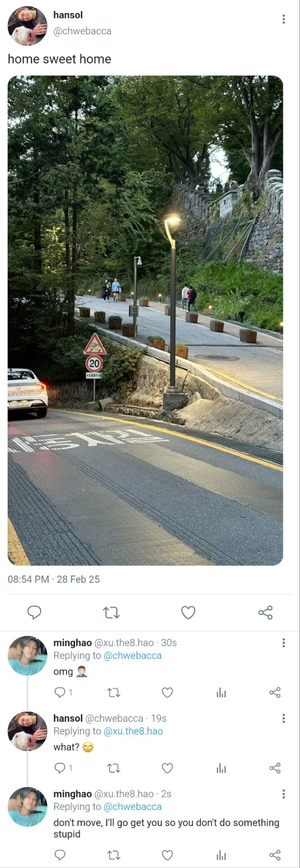View analytics on the 'don't move' reply
Viewport: 300px width, 868px height.
coord(221,855)
